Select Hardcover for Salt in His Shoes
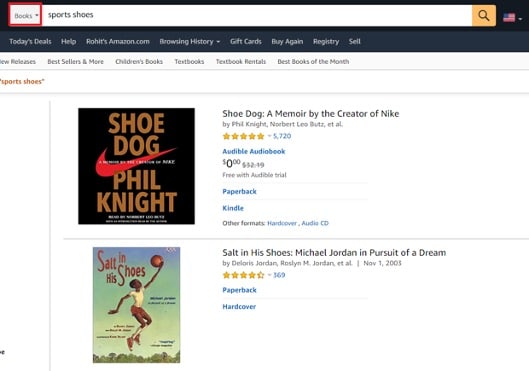This screenshot has width=529, height=371. [x=239, y=307]
